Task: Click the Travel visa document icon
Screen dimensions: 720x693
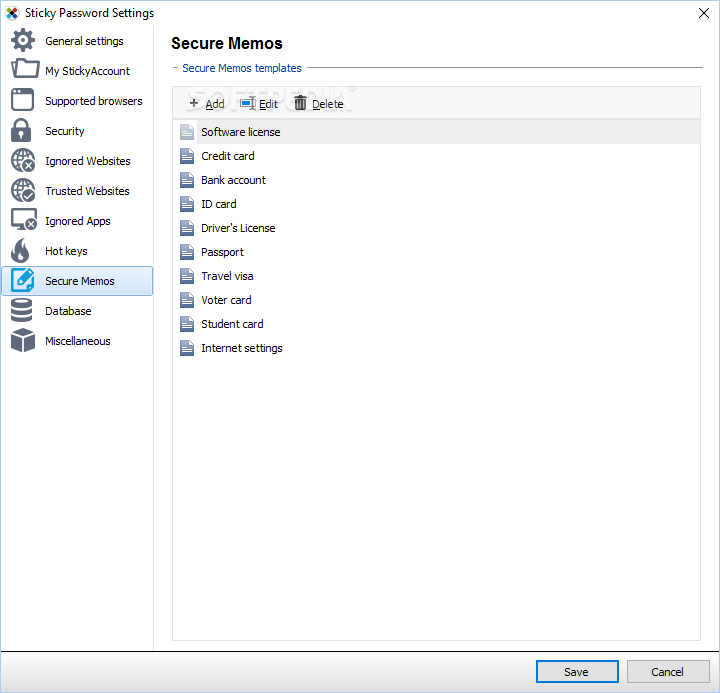Action: (186, 276)
